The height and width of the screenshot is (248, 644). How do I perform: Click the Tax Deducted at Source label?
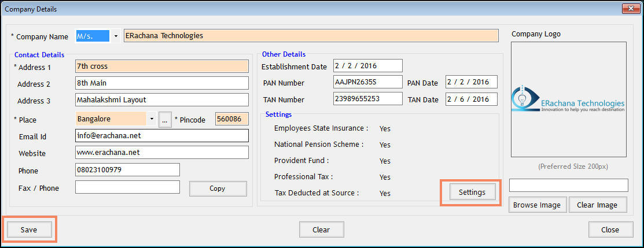click(x=317, y=193)
